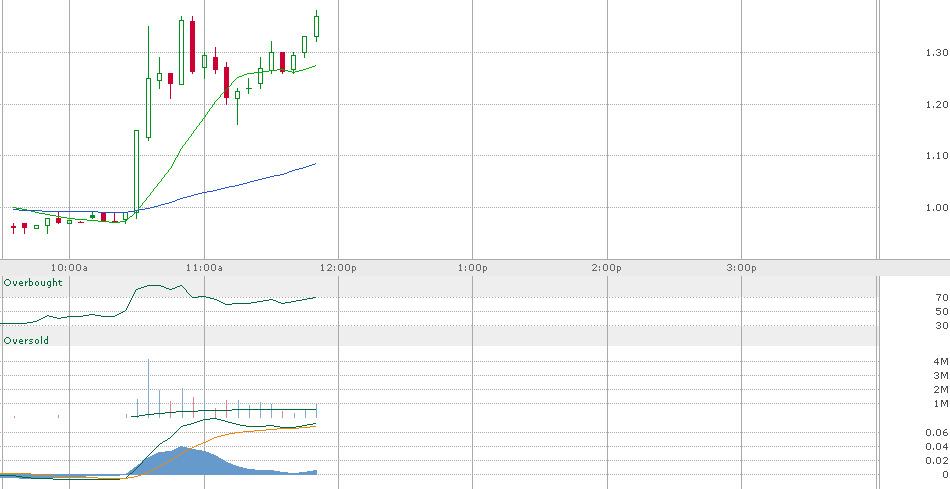Screen dimensions: 950x489
Task: Select the 3:00p time axis label
Action: (742, 268)
